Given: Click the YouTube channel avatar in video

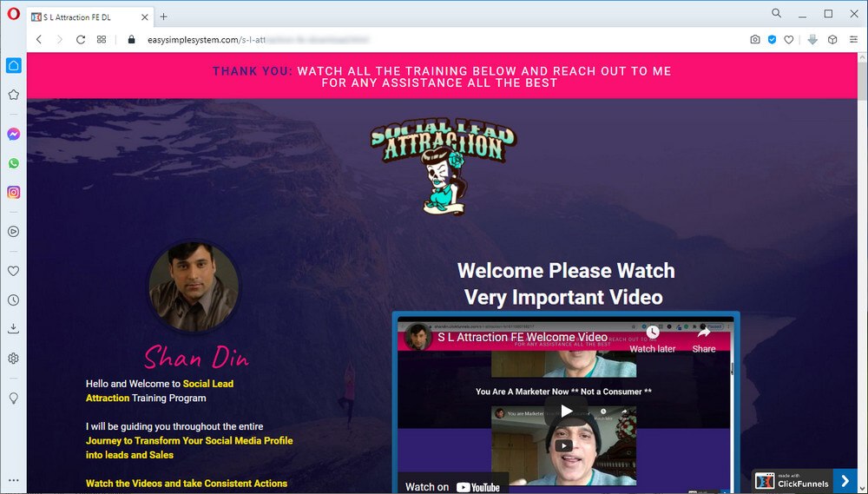Looking at the screenshot, I should pos(418,337).
